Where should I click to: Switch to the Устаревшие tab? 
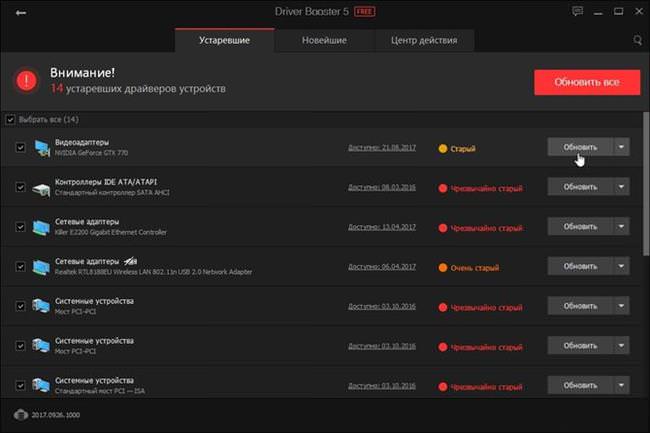tap(224, 40)
